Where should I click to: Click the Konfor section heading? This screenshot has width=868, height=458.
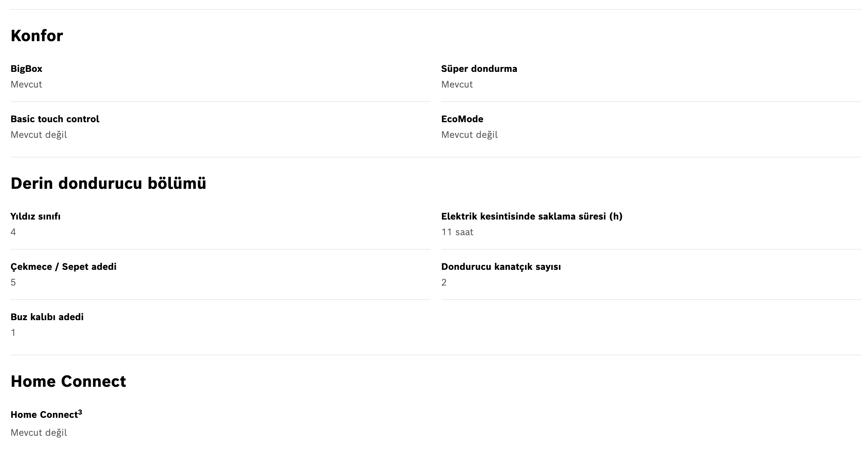(x=37, y=36)
